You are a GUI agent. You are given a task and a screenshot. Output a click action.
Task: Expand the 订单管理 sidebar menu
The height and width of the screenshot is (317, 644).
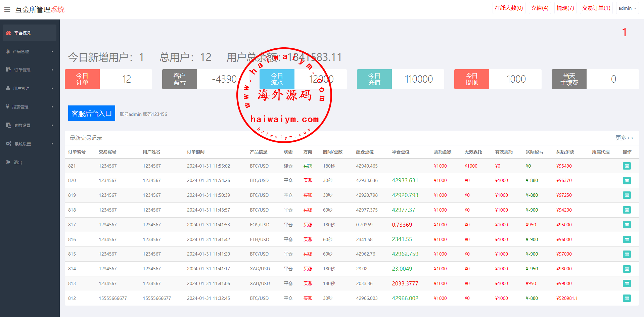pos(30,70)
